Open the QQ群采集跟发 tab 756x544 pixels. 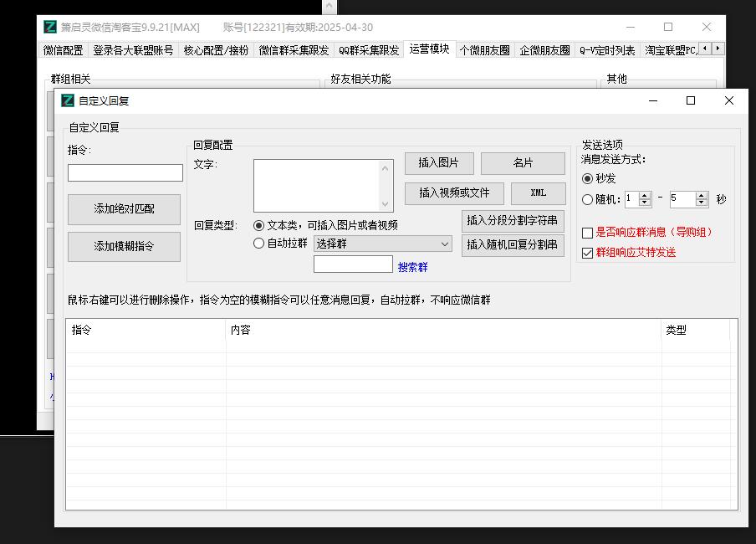click(369, 50)
